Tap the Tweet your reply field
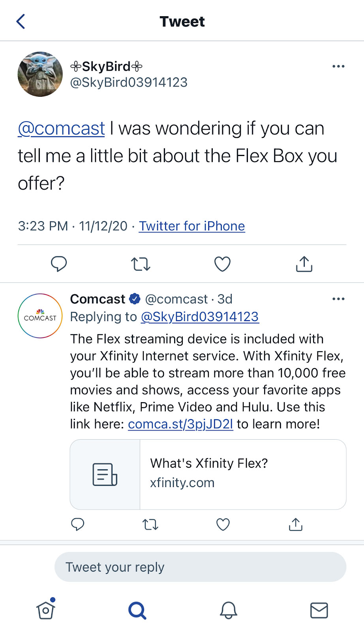Viewport: 364px width, 632px height. tap(201, 567)
